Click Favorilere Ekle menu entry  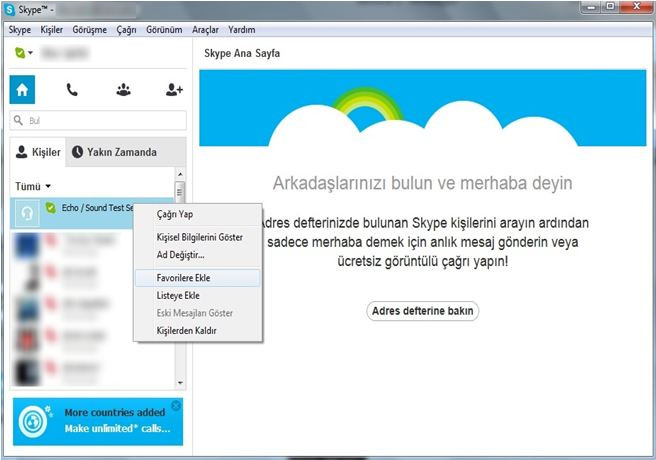click(197, 278)
